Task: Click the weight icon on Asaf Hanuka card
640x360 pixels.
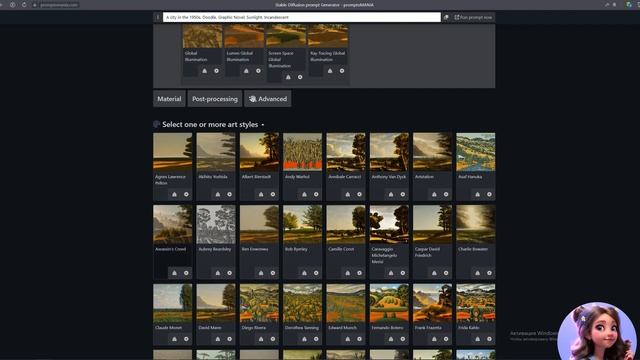Action: (x=477, y=194)
